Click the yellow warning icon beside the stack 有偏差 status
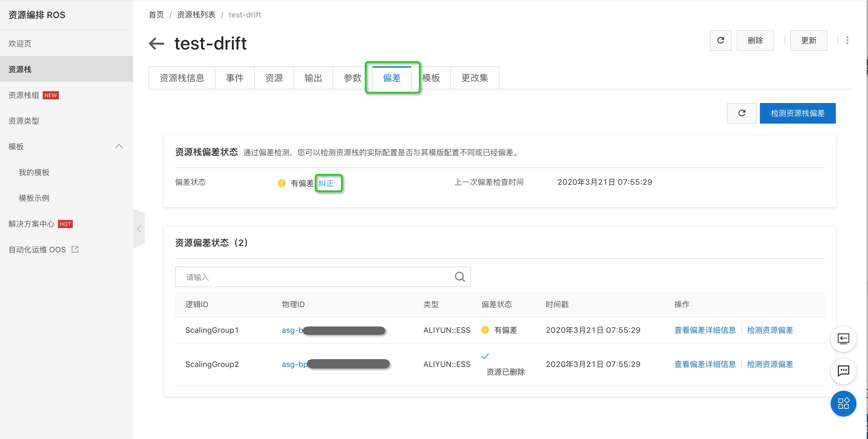 (x=282, y=183)
